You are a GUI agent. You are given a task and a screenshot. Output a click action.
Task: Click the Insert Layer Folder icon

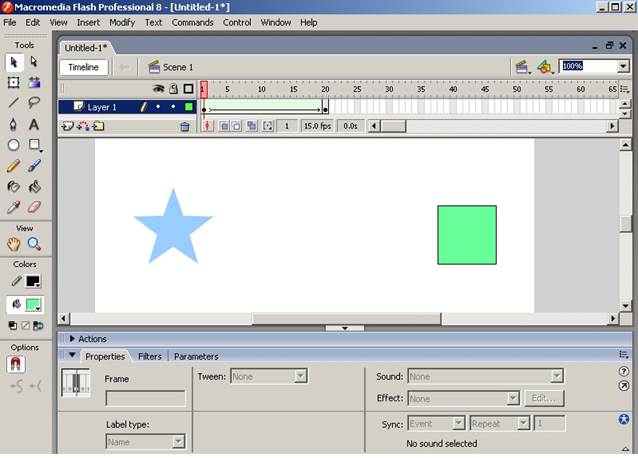pos(98,126)
